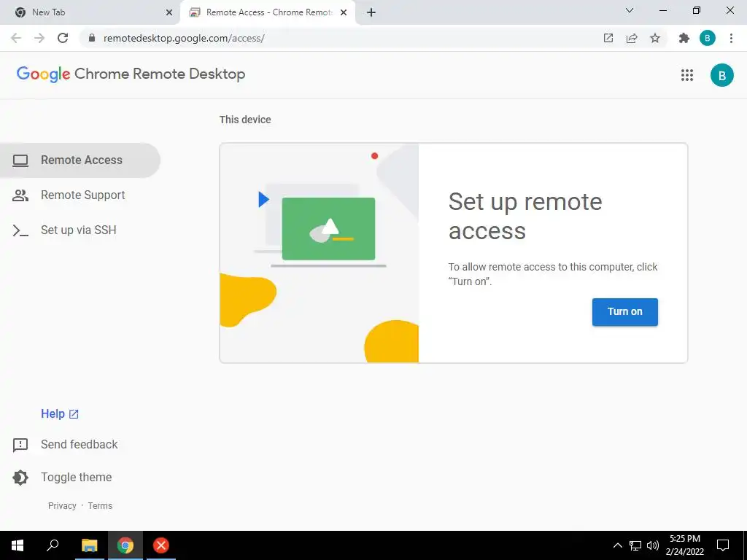Reload the current page
Screen dimensions: 747x560
pyautogui.click(x=63, y=38)
